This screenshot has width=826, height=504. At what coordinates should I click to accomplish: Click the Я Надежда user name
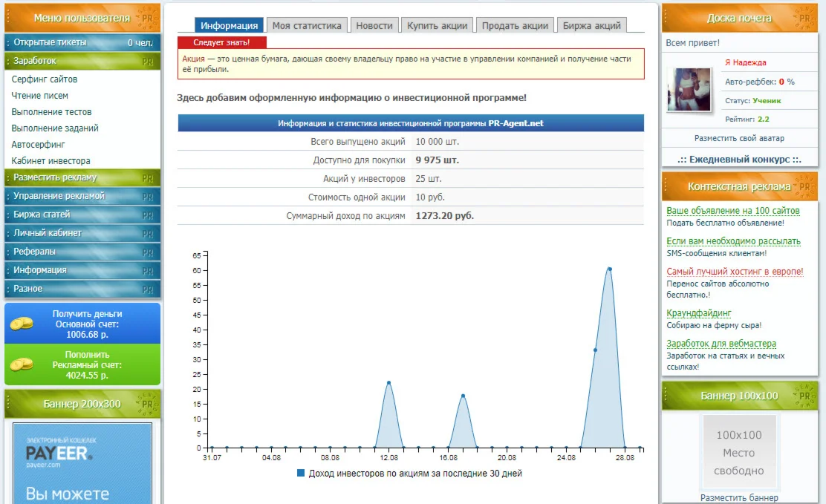[745, 62]
